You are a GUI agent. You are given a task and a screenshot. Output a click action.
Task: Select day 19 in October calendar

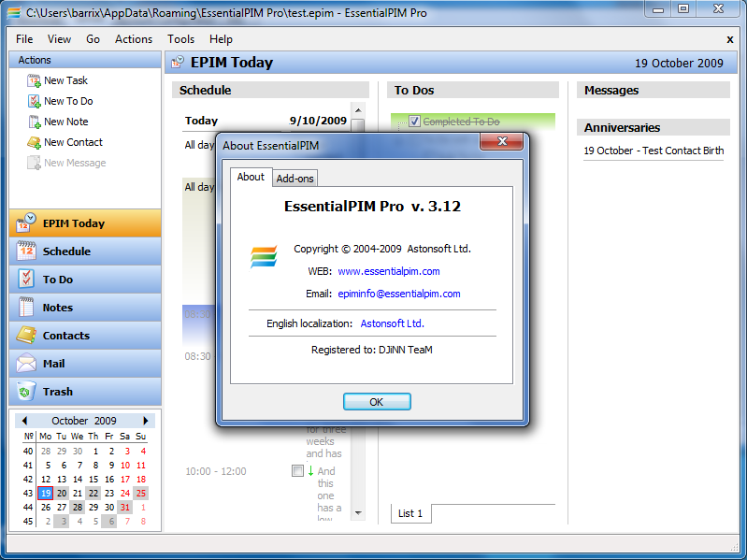pyautogui.click(x=45, y=494)
